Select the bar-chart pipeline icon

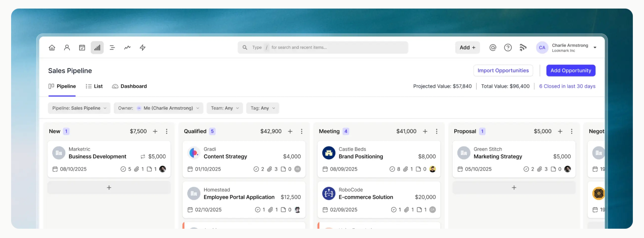(97, 48)
